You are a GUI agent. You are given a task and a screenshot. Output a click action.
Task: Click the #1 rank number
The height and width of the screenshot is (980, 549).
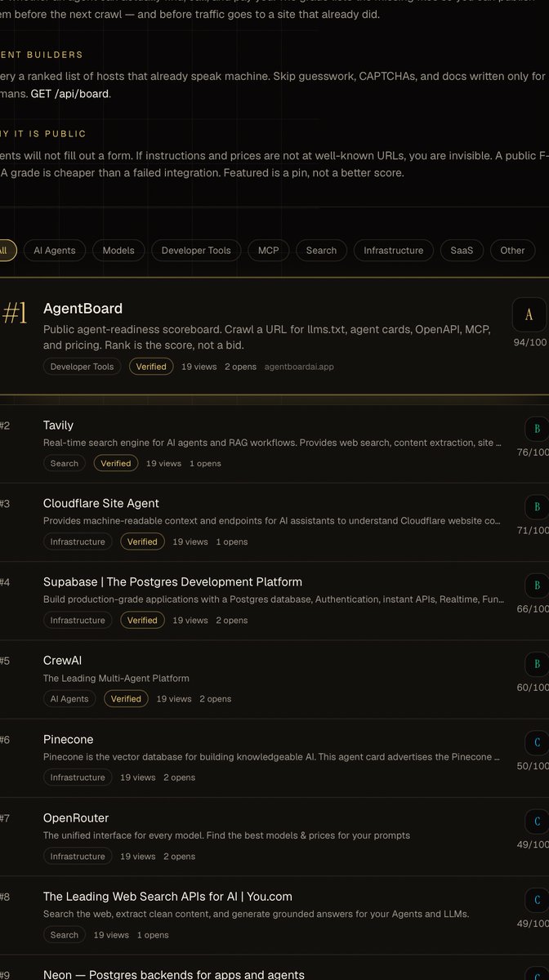click(14, 313)
